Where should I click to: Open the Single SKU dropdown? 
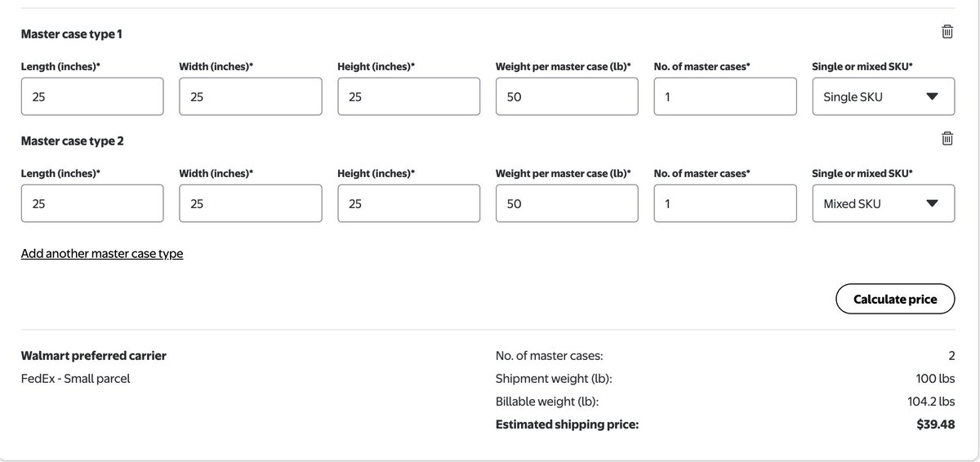coord(883,96)
